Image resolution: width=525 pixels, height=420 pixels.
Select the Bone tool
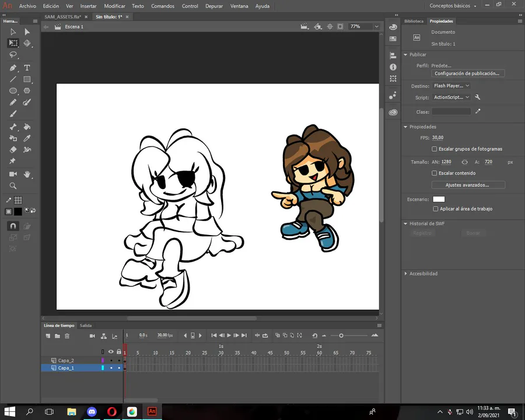13,127
